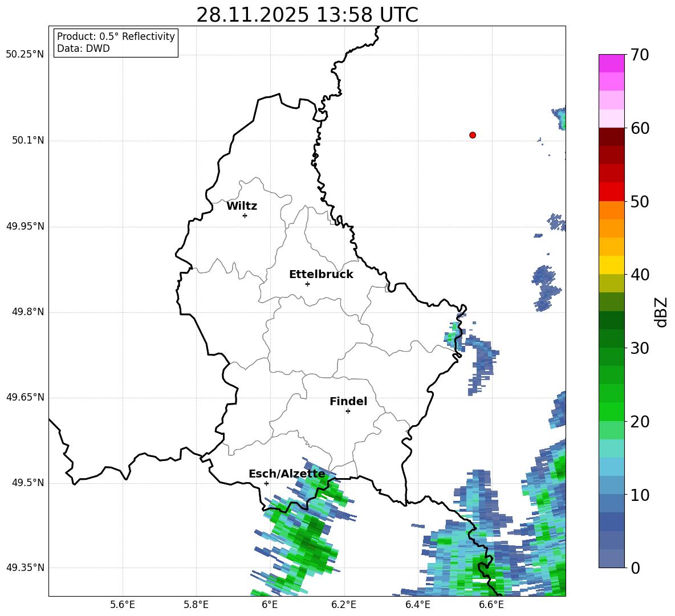Click the 50 colorbar tick label

point(640,202)
